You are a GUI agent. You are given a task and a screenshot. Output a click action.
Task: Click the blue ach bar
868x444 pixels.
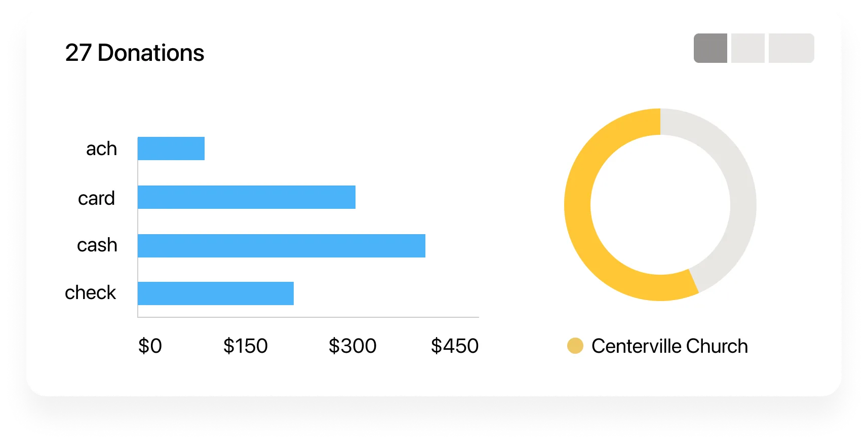point(171,149)
